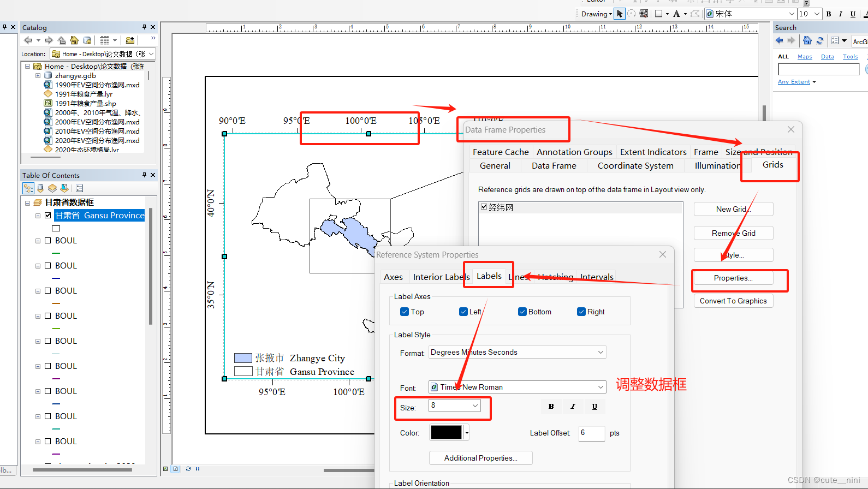The image size is (868, 489).
Task: Select List By Selection icon
Action: [64, 188]
